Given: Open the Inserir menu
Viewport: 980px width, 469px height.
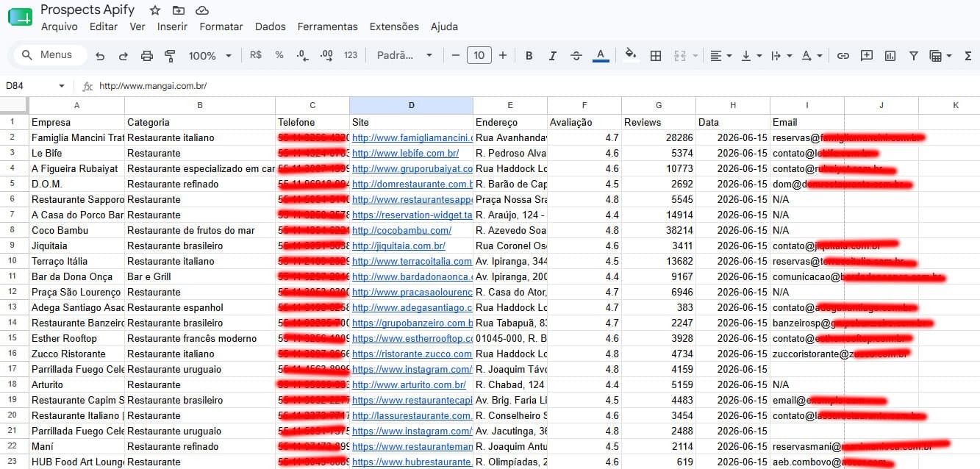Looking at the screenshot, I should [x=172, y=26].
